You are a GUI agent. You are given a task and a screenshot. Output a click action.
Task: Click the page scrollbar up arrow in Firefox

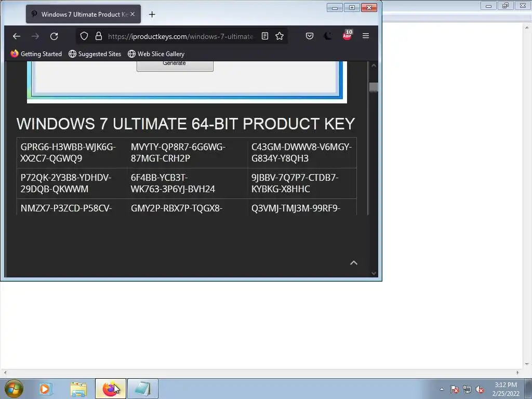[x=374, y=65]
